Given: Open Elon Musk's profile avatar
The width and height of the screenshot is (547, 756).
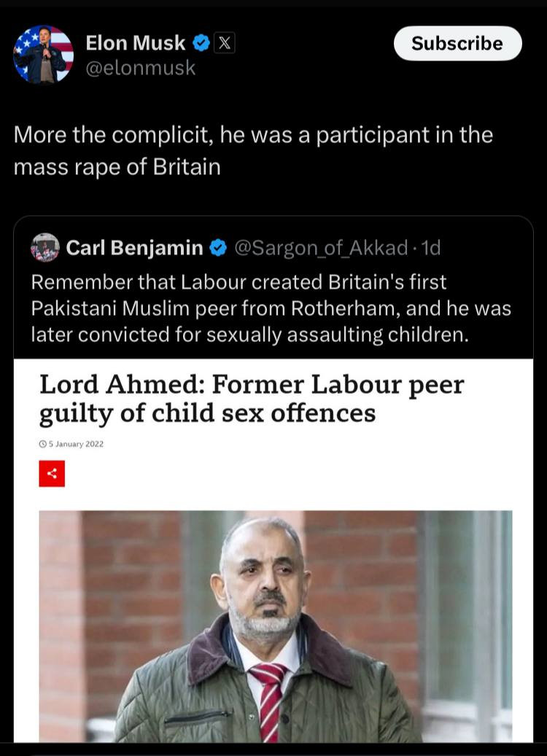Looking at the screenshot, I should tap(44, 55).
